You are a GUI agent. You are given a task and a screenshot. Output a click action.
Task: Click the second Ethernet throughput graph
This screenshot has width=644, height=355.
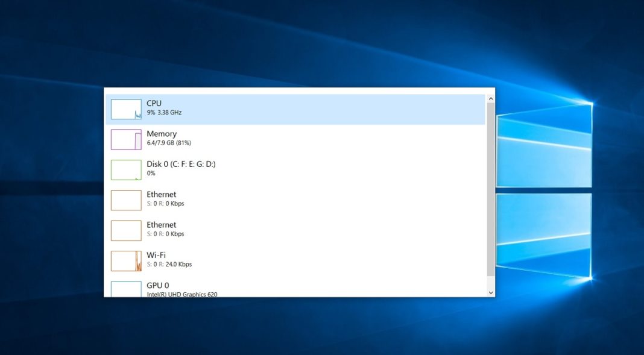(125, 230)
